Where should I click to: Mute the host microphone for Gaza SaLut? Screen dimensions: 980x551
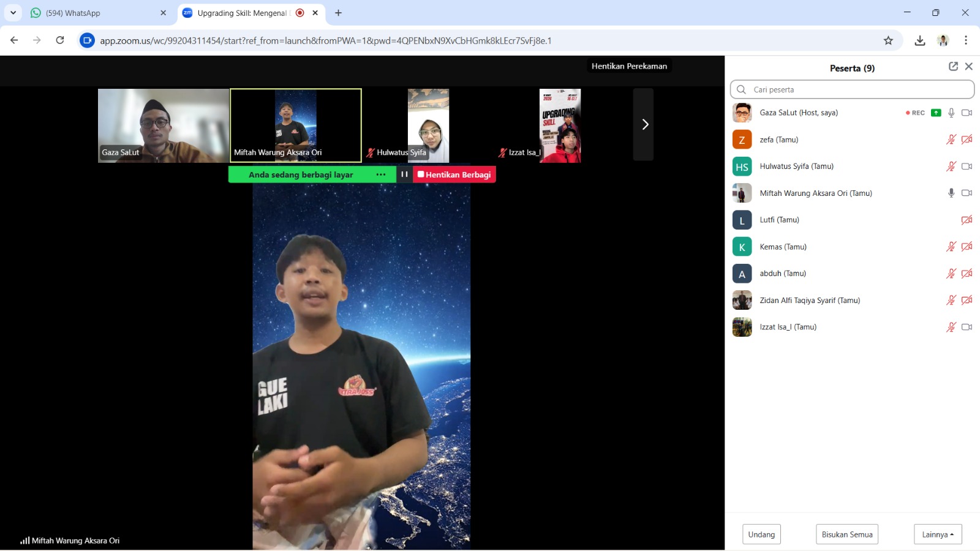951,113
